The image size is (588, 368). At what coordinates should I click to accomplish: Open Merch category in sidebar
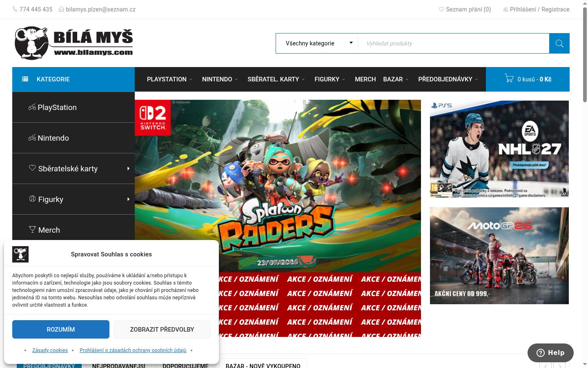coord(49,230)
